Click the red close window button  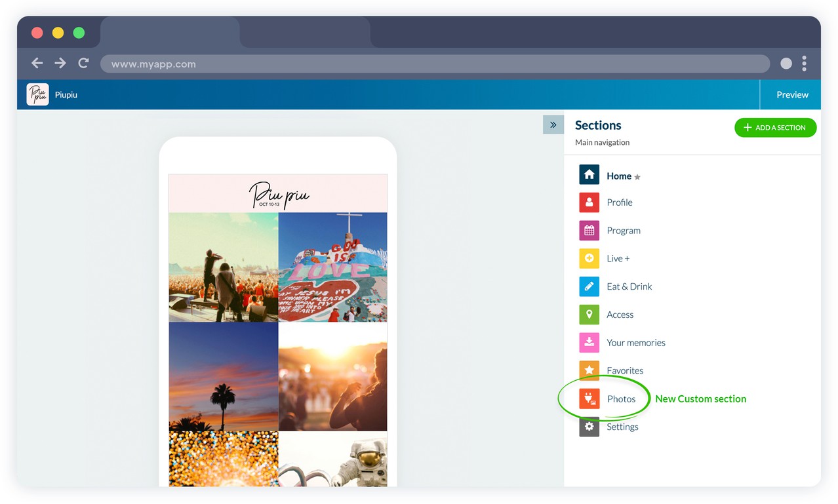[37, 33]
